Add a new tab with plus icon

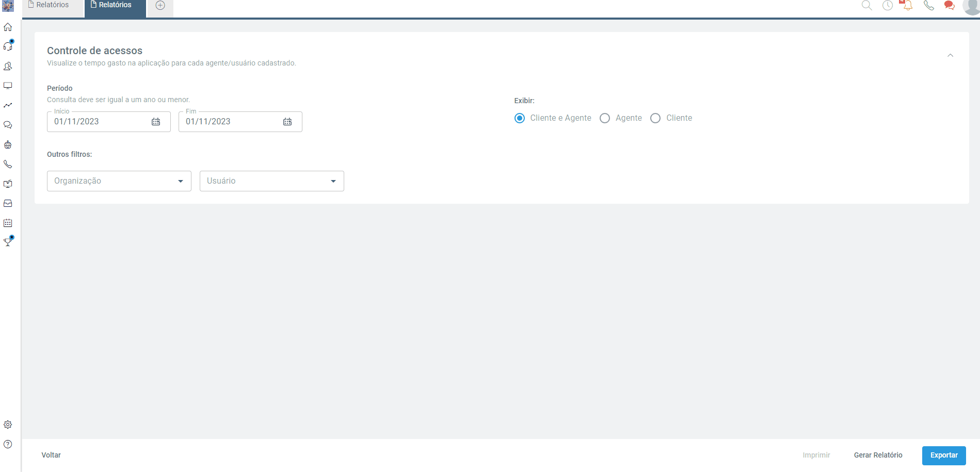[160, 5]
